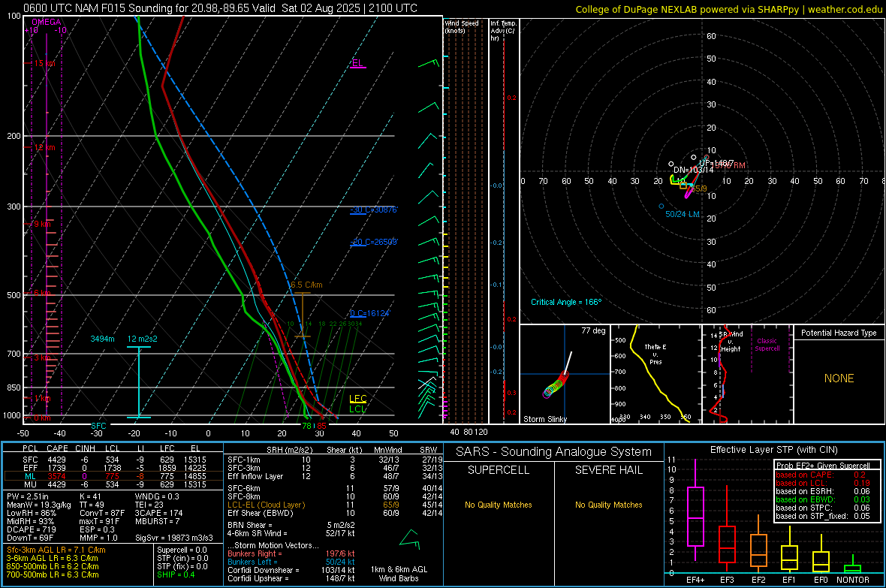
Task: Click the -20 C=26509' height label
Action: point(374,242)
